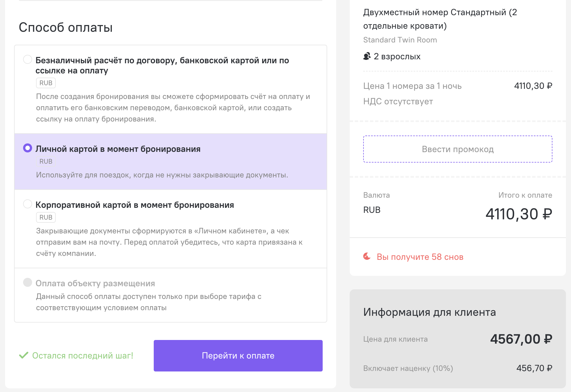Click RUB badge under personal card option
The height and width of the screenshot is (392, 571).
(46, 161)
